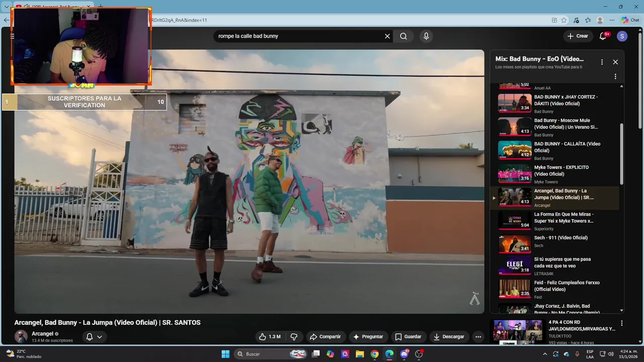Viewport: 644px width, 362px height.
Task: Show hidden system tray icons
Action: click(x=546, y=354)
